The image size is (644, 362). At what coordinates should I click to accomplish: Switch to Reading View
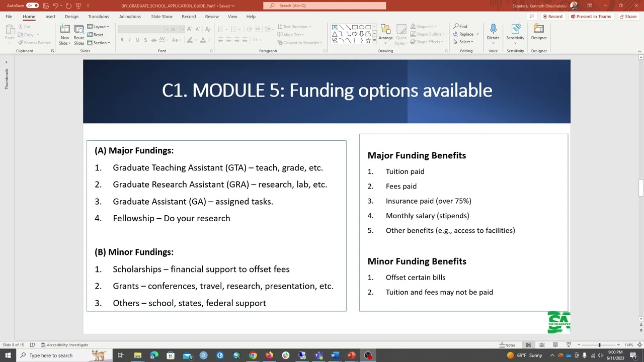555,345
